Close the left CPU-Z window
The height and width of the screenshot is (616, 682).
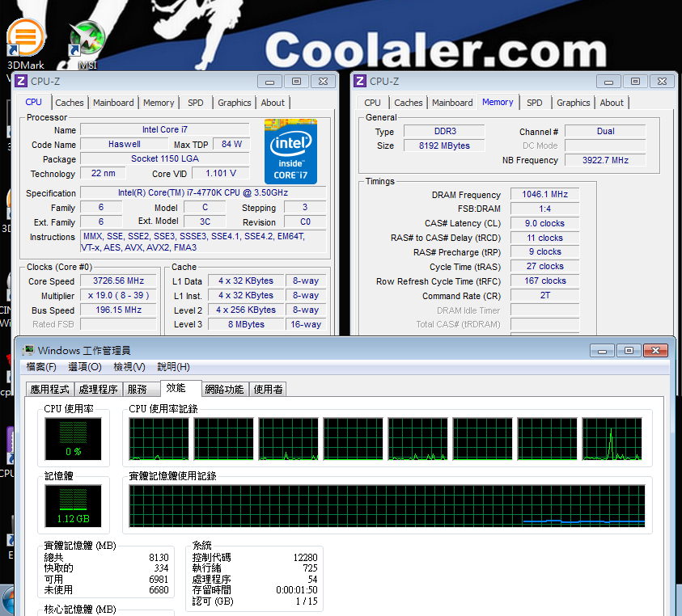tap(323, 82)
